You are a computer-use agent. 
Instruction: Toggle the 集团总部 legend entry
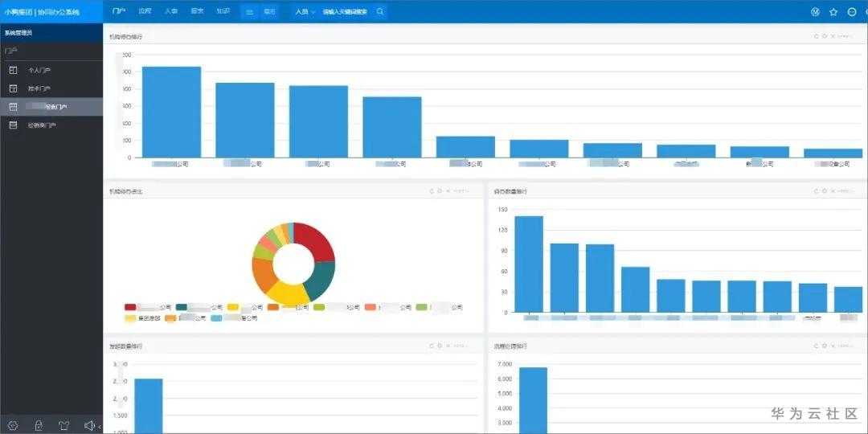pyautogui.click(x=142, y=318)
